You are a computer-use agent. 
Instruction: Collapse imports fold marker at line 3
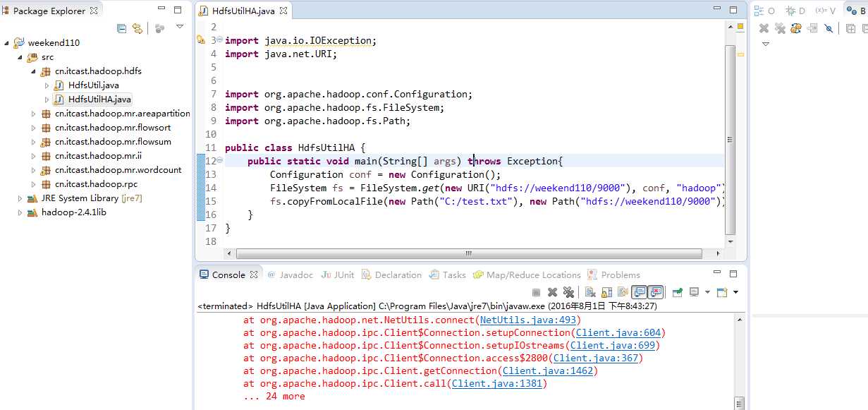pyautogui.click(x=219, y=40)
